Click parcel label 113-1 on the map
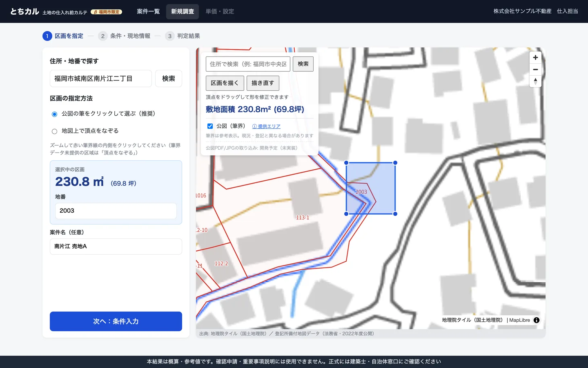Image resolution: width=588 pixels, height=368 pixels. (x=303, y=218)
